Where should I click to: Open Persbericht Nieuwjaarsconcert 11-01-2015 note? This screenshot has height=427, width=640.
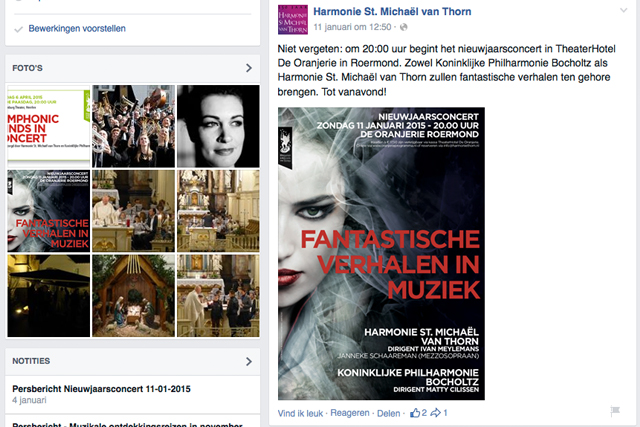[x=101, y=389]
